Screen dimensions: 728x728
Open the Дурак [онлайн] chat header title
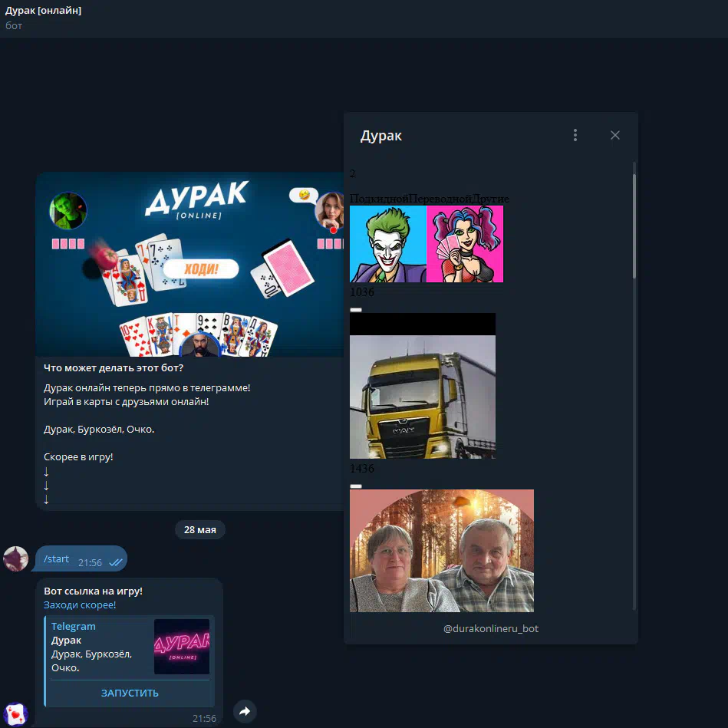click(43, 11)
